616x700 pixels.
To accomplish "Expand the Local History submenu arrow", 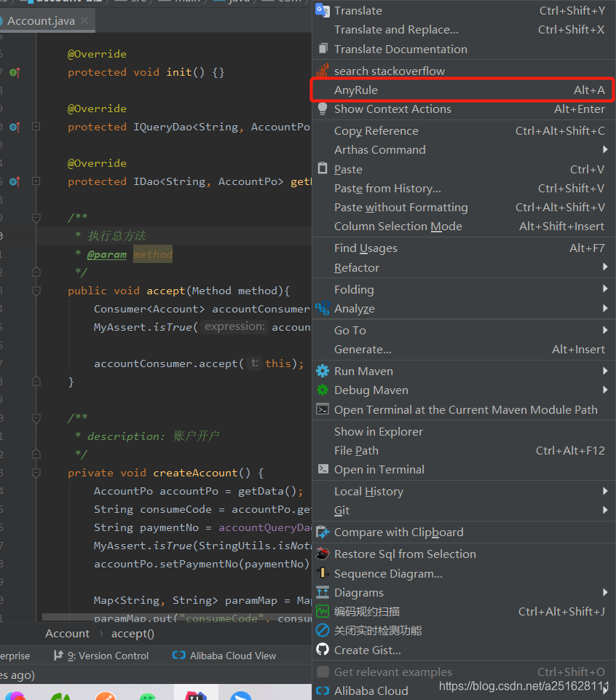I will [x=605, y=491].
